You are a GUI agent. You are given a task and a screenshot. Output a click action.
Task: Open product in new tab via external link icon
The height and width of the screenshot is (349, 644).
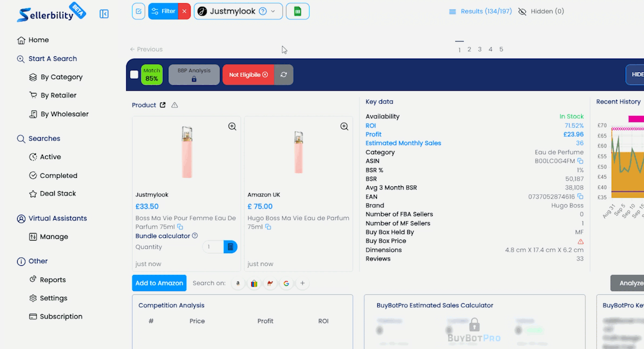(x=163, y=105)
